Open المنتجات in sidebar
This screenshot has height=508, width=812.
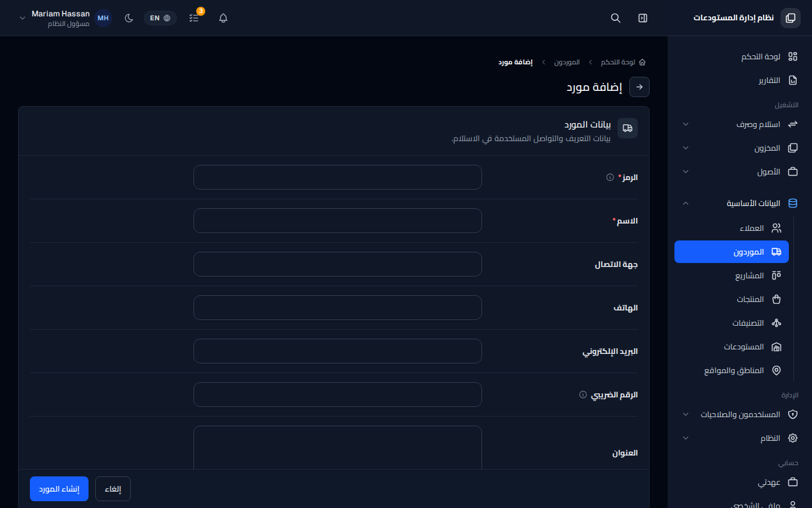[x=731, y=299]
